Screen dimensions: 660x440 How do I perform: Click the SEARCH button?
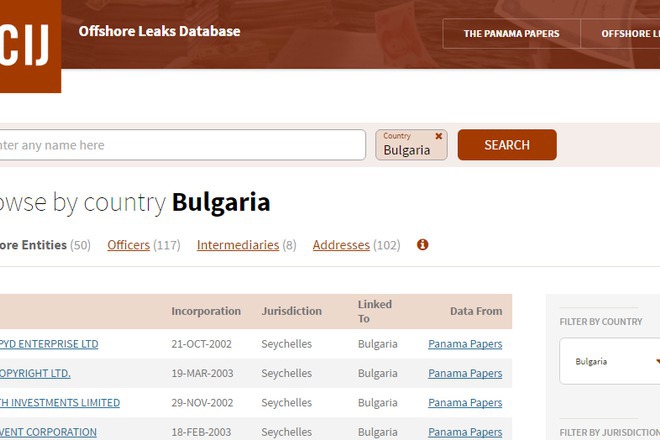[x=507, y=145]
